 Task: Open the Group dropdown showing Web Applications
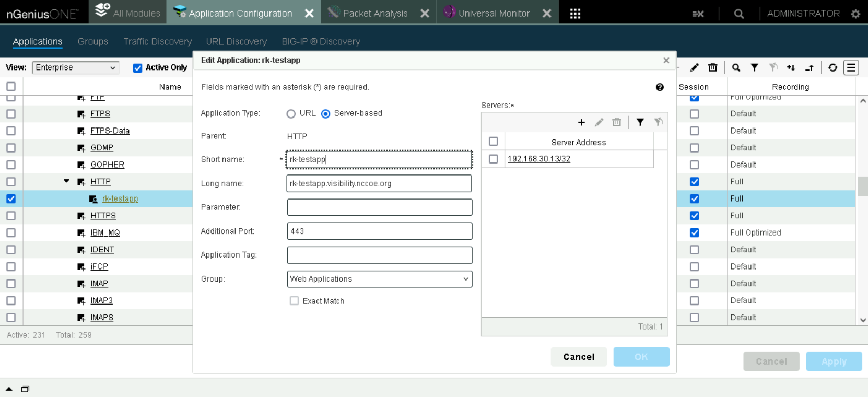(379, 279)
